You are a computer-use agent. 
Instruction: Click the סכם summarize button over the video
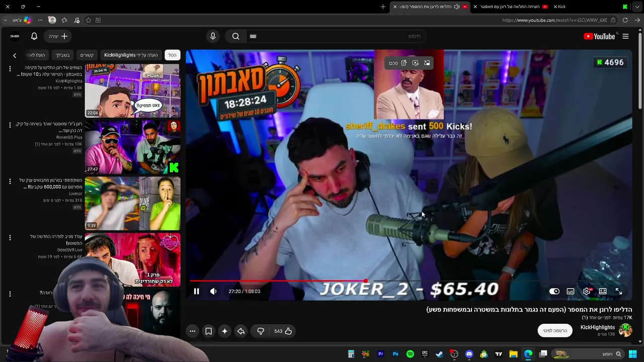click(x=393, y=63)
